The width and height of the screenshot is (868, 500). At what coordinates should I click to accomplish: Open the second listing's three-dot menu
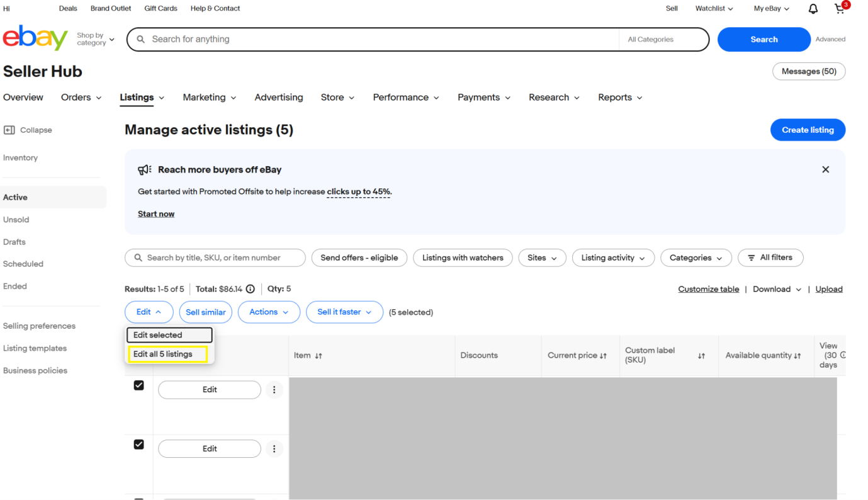(x=274, y=449)
